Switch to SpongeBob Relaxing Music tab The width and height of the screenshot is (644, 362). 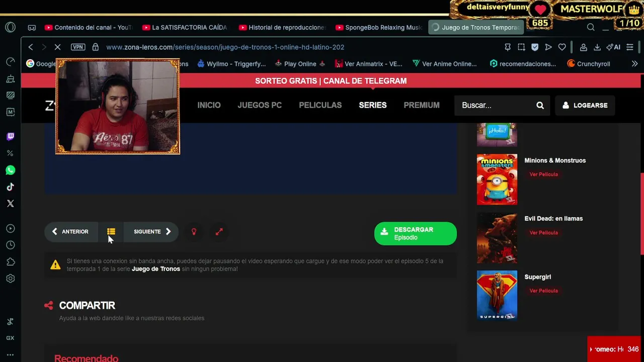(379, 28)
